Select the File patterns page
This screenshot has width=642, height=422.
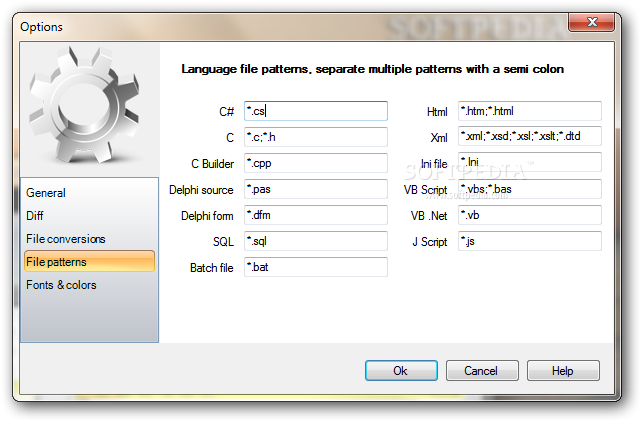pyautogui.click(x=90, y=262)
